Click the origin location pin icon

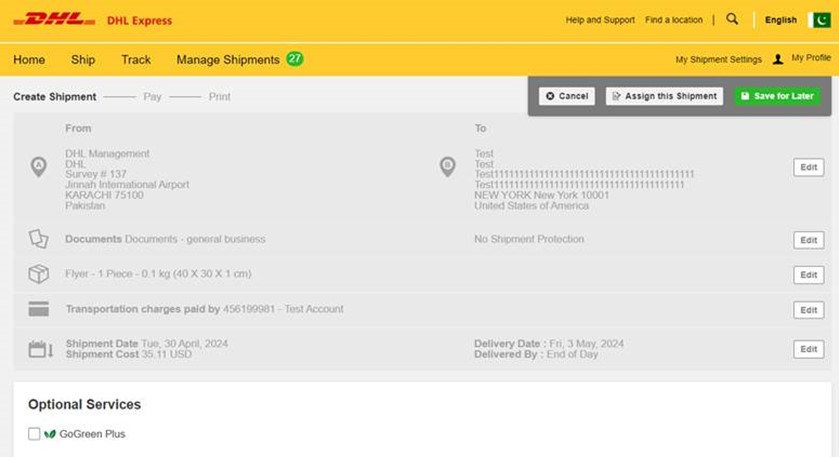coord(38,166)
